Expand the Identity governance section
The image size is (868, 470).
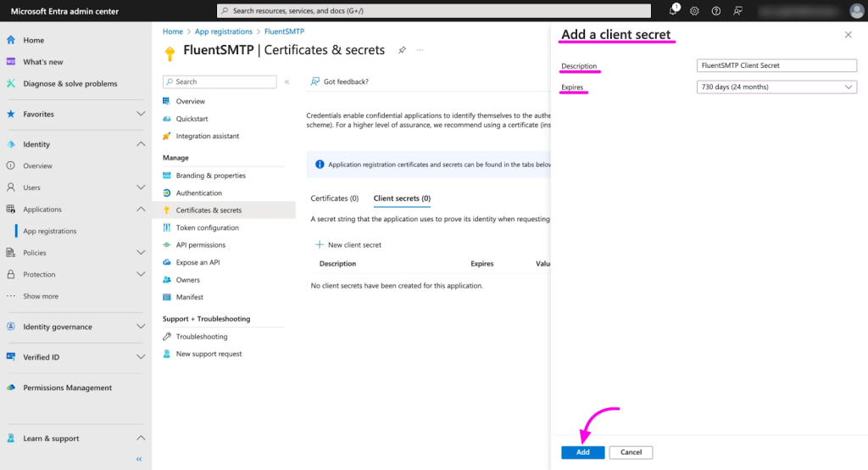click(x=141, y=327)
